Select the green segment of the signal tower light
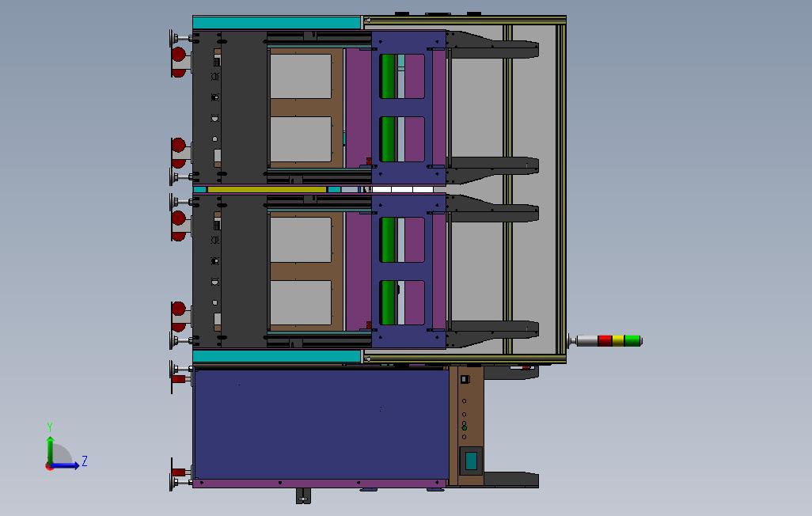 coord(633,341)
